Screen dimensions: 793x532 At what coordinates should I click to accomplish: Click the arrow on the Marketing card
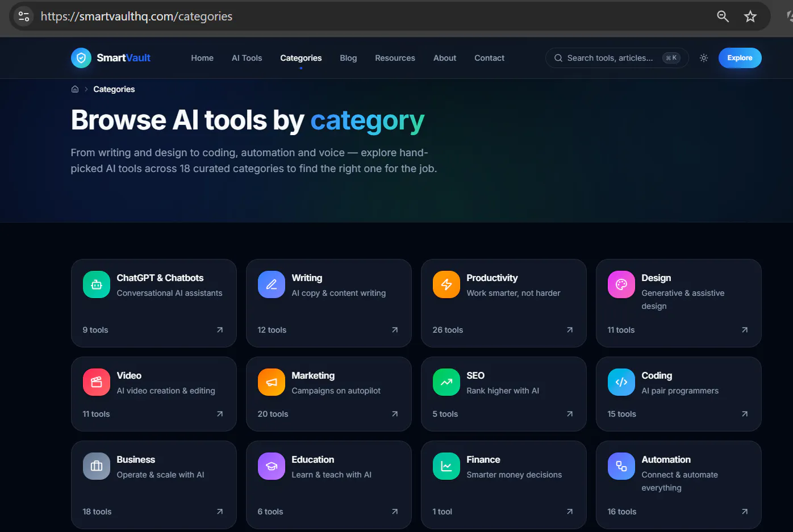coord(395,414)
